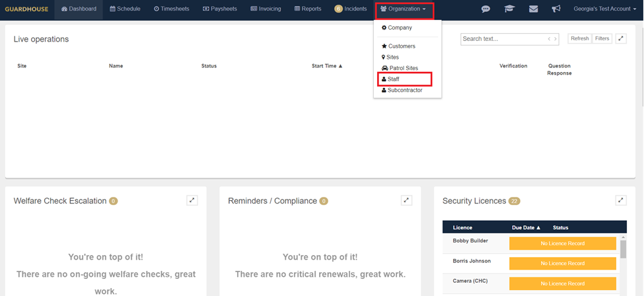This screenshot has width=644, height=296.
Task: Expand the Live operations panel fullscreen icon
Action: pyautogui.click(x=621, y=38)
